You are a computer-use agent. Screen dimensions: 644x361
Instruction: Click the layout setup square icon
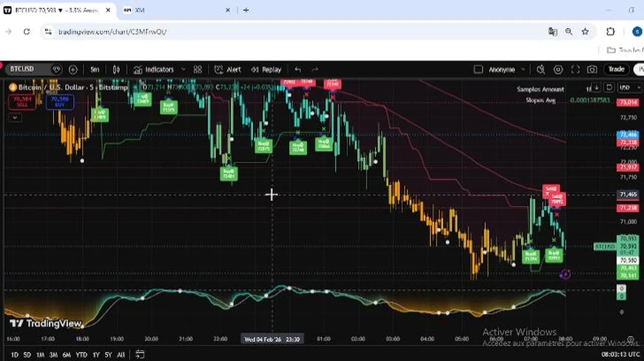click(478, 70)
